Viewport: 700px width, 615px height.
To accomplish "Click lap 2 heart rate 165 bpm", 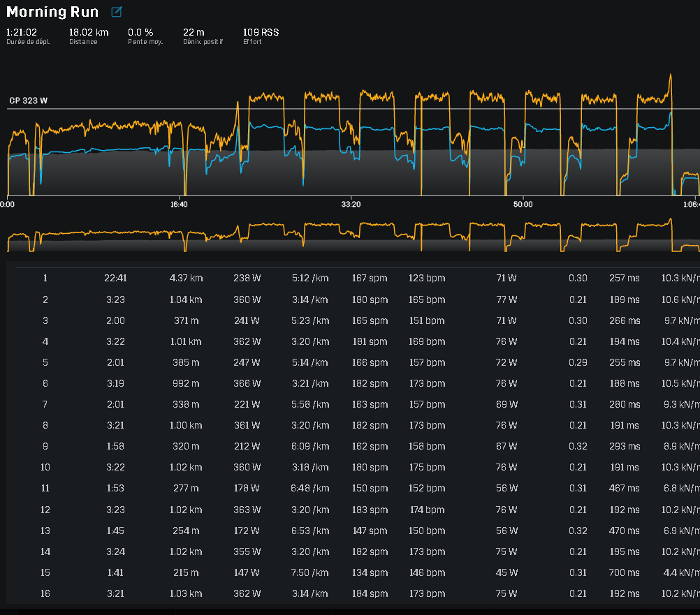I will click(427, 299).
